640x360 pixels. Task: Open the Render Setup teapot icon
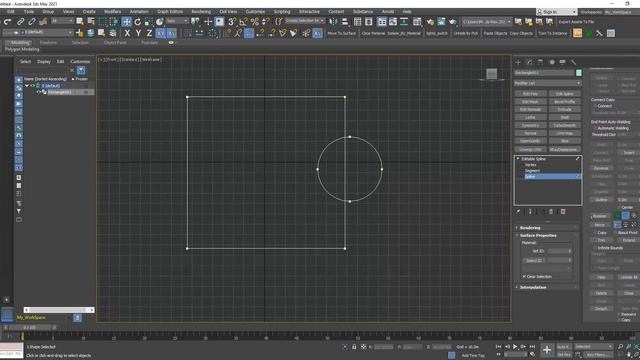coord(430,22)
